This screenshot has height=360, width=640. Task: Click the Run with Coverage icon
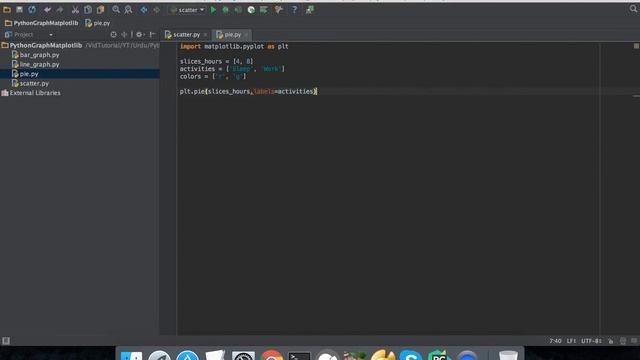238,10
